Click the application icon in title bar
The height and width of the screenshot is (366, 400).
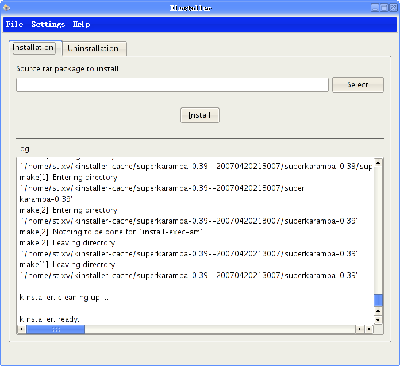point(6,7)
